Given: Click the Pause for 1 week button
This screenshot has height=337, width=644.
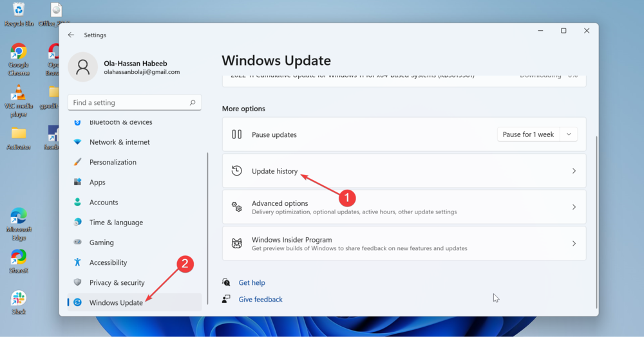Looking at the screenshot, I should coord(528,134).
